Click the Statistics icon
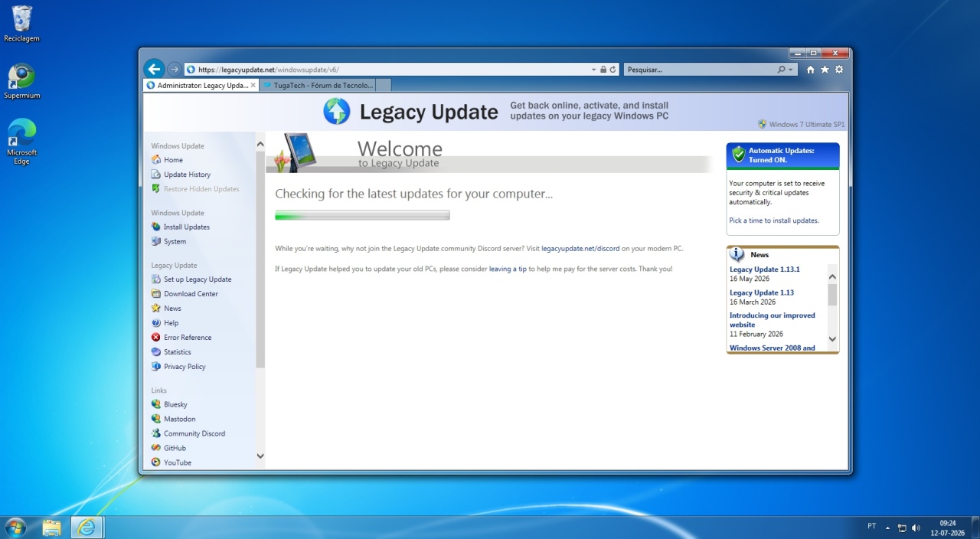This screenshot has width=980, height=539. point(156,352)
